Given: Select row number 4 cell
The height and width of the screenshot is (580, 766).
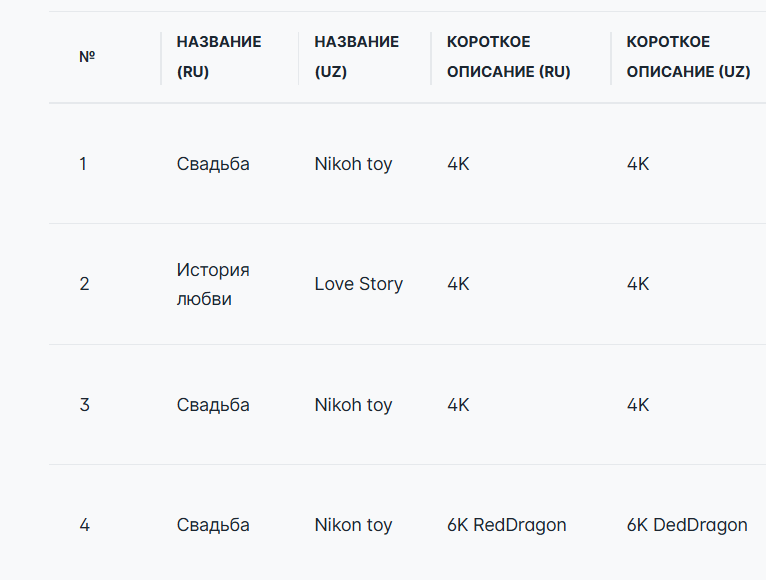Looking at the screenshot, I should tap(84, 525).
